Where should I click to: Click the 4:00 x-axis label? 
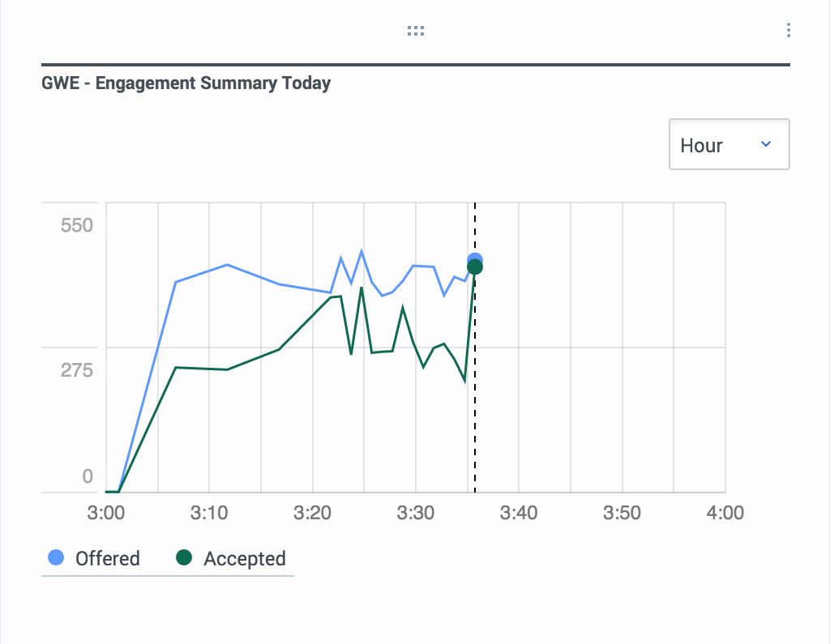725,512
